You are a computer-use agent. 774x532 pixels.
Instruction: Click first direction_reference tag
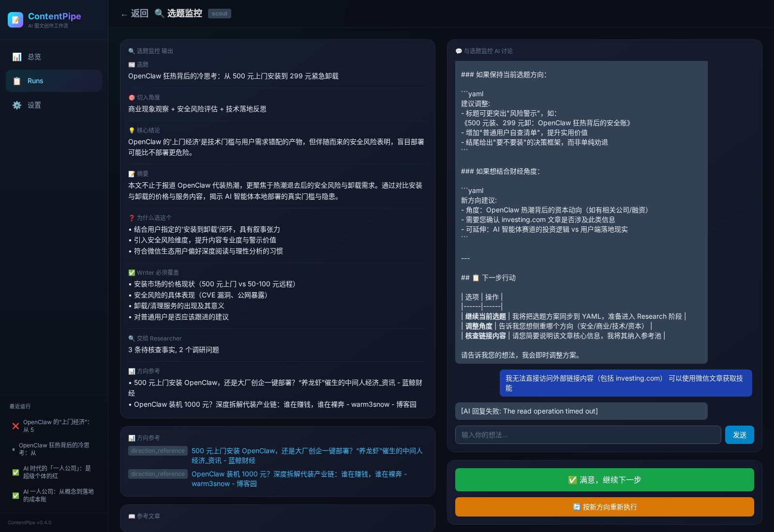(158, 451)
